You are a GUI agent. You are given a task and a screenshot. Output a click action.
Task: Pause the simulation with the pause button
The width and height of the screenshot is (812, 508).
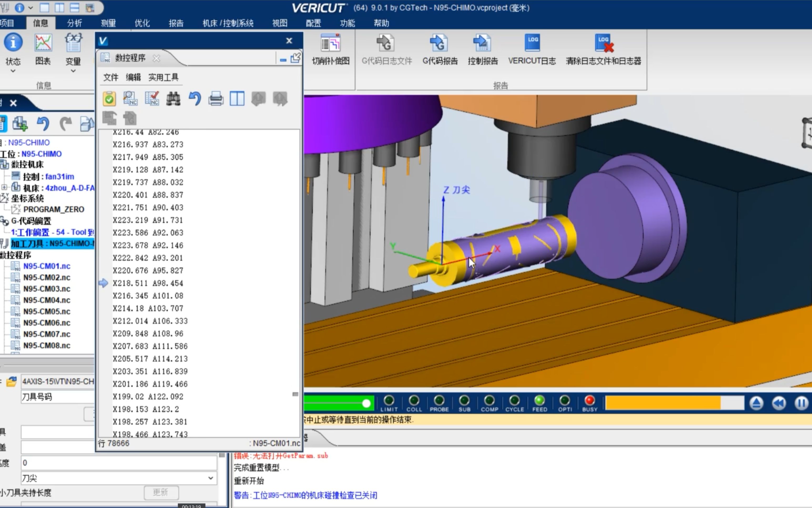pos(801,403)
